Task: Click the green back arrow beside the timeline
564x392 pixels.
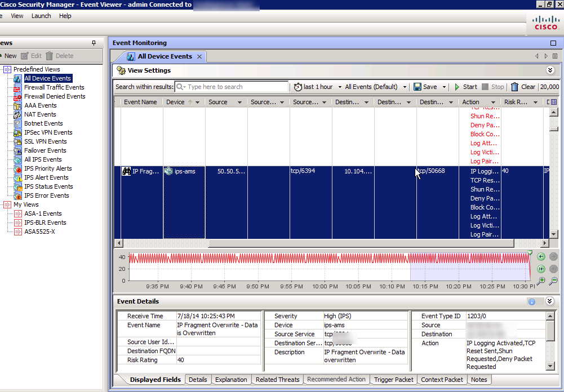Action: (541, 257)
